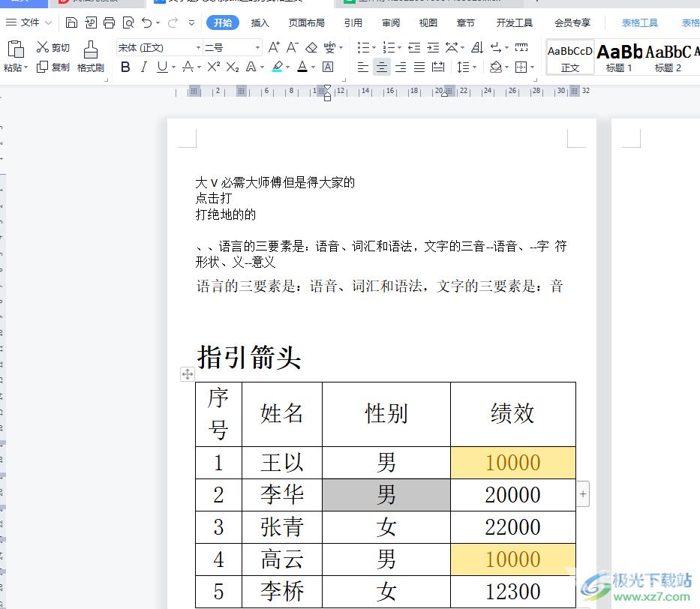Open the font size 二号 dropdown
The width and height of the screenshot is (700, 609).
tap(257, 47)
